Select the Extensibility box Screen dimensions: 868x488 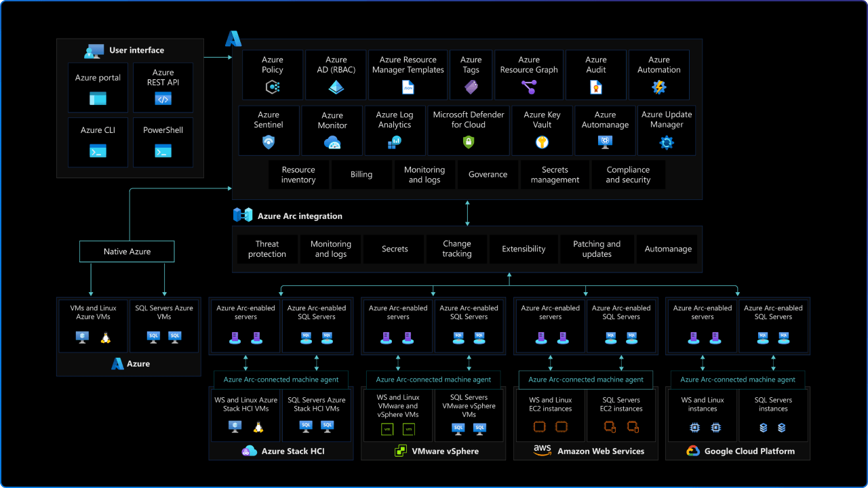tap(524, 249)
